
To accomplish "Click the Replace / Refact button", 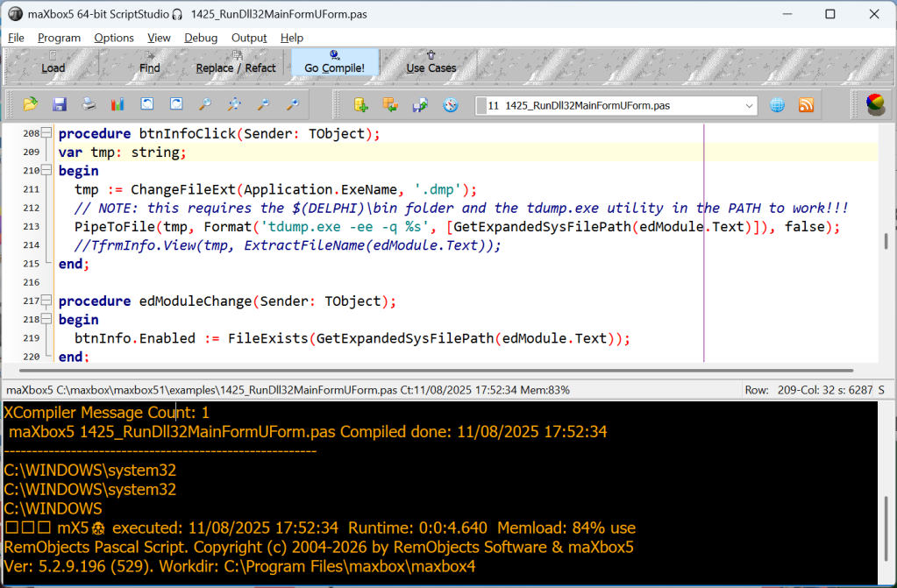I will point(236,62).
